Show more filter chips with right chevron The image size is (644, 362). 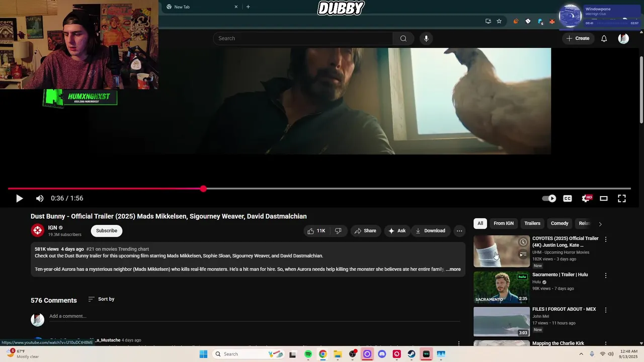point(600,224)
